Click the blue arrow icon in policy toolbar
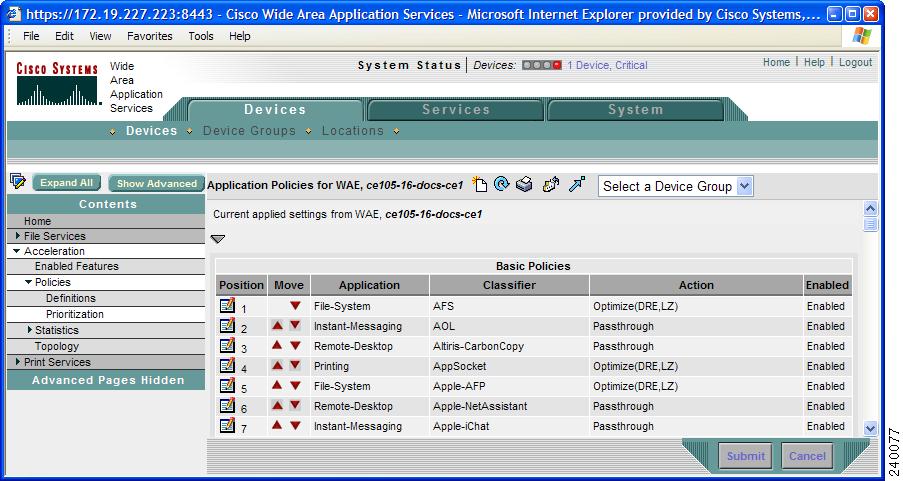 [x=577, y=184]
